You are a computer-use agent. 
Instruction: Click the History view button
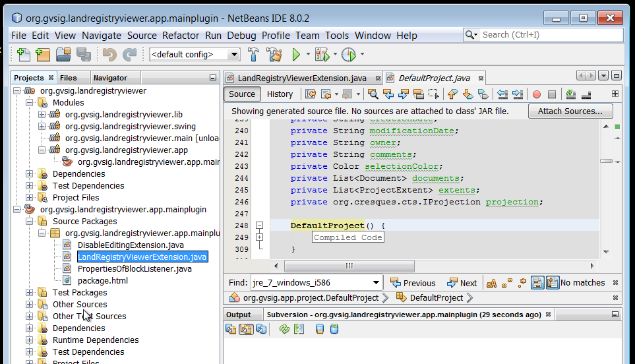tap(280, 94)
